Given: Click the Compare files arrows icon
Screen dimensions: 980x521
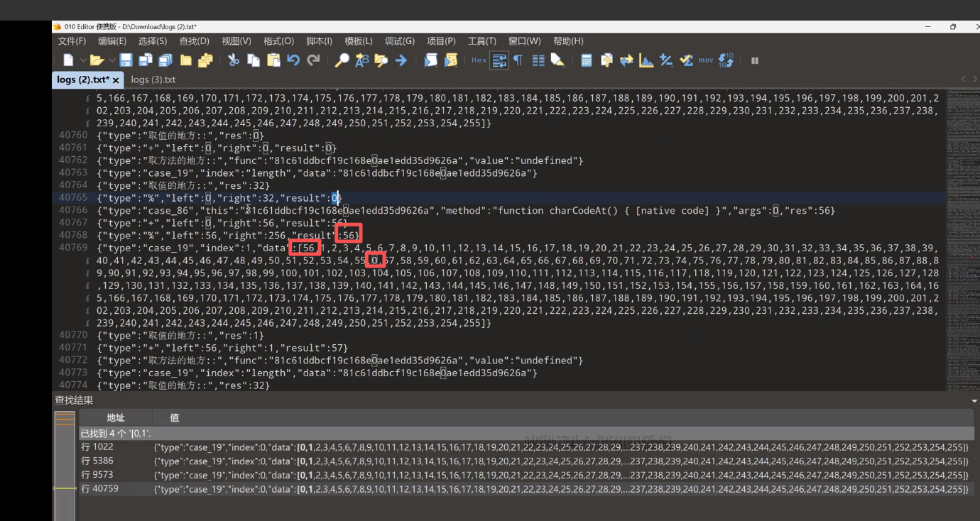Looking at the screenshot, I should (626, 60).
